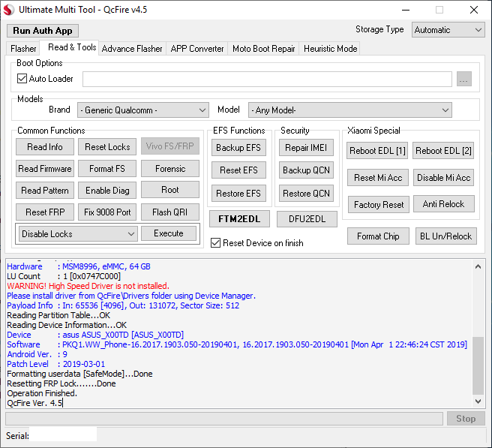Click the Disable Mi Acc button

443,178
